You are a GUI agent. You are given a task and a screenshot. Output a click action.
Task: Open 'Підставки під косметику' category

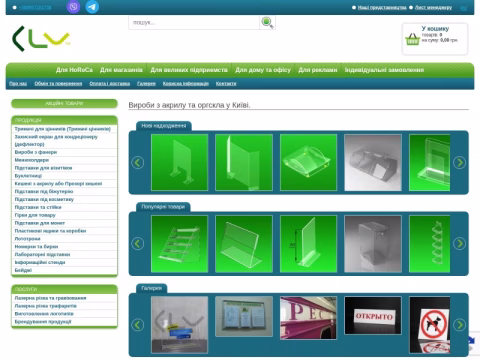(44, 199)
